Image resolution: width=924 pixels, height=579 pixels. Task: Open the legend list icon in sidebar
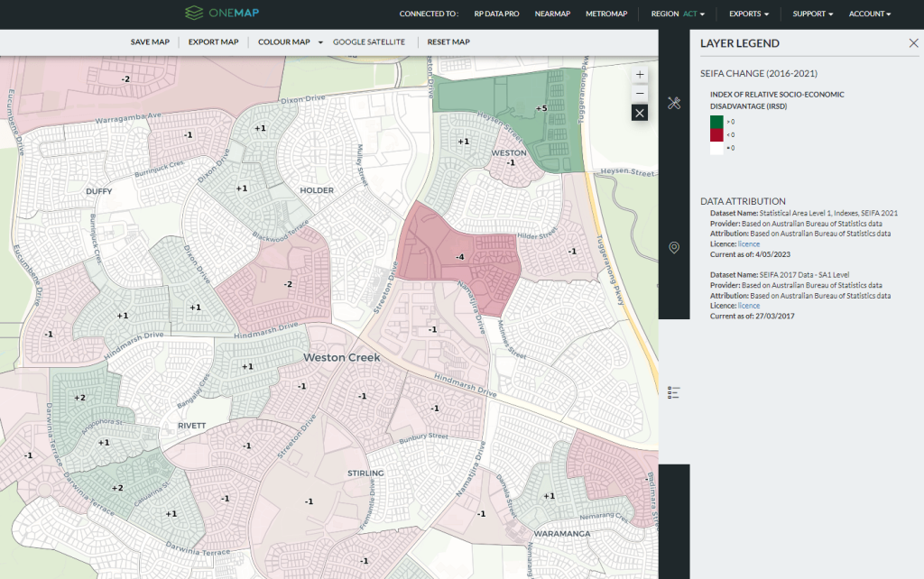point(673,391)
